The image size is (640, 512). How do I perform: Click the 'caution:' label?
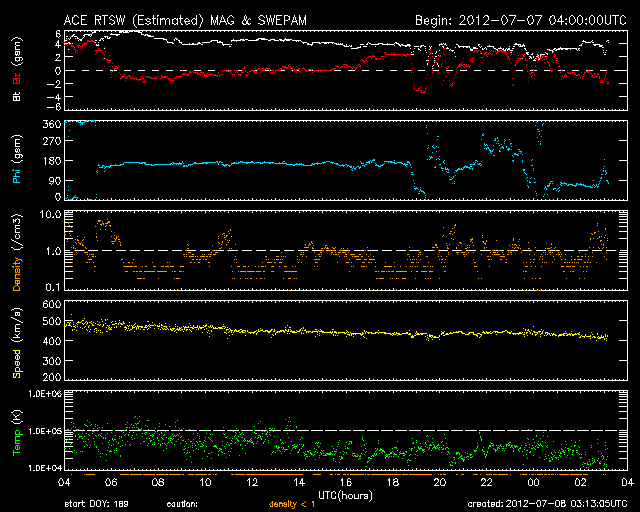(182, 504)
